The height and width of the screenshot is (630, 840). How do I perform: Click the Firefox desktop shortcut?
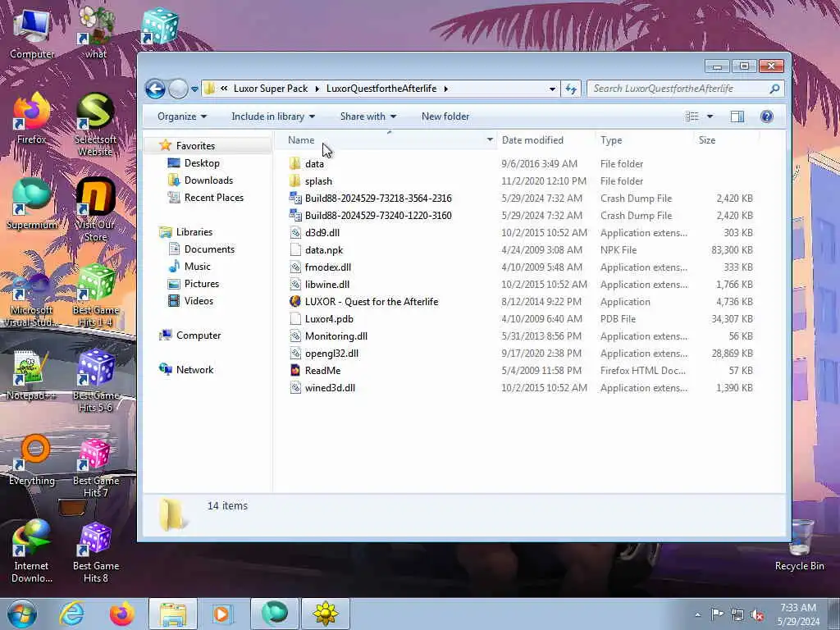click(31, 119)
